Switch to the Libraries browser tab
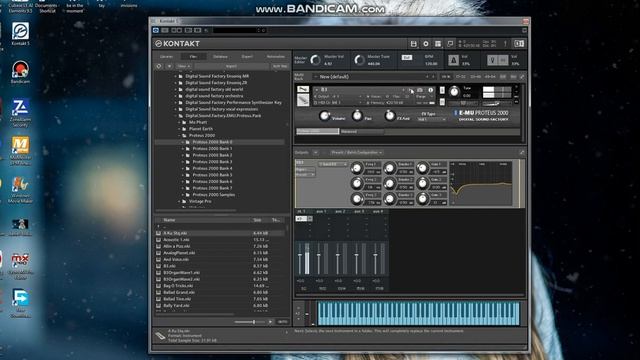The width and height of the screenshot is (640, 360). 166,57
